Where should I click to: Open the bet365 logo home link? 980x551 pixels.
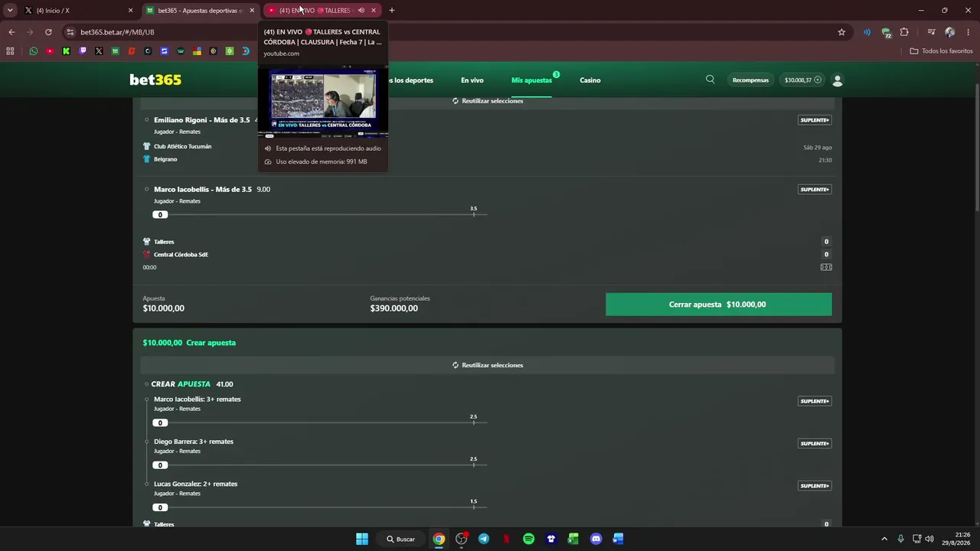[155, 80]
